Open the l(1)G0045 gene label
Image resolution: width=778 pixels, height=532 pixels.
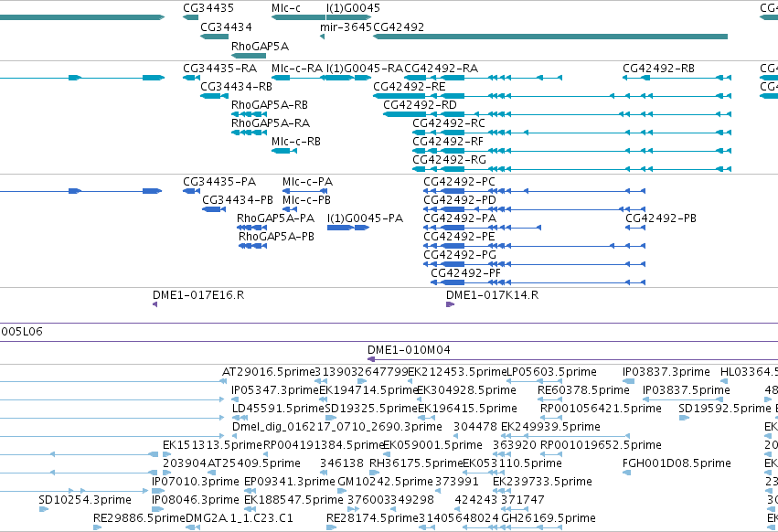353,8
